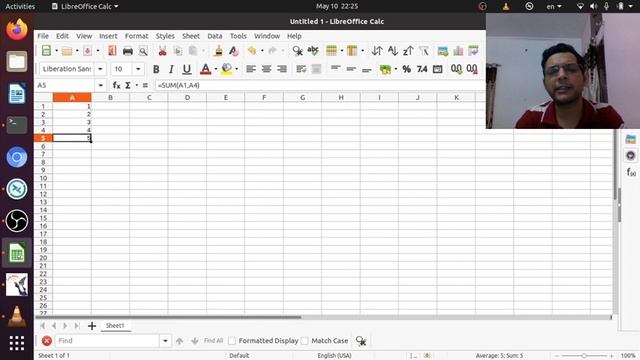
Task: Click the Copy icon
Action: [x=178, y=51]
